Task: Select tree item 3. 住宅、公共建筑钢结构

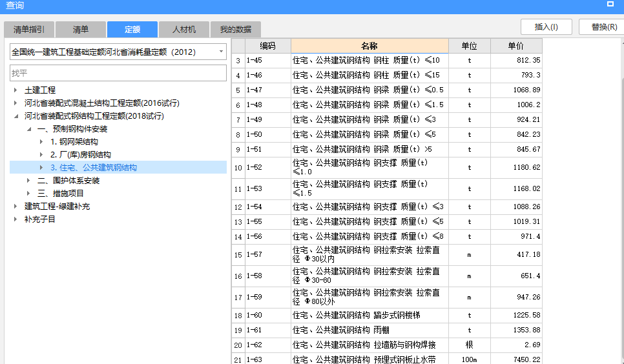Action: pos(94,168)
